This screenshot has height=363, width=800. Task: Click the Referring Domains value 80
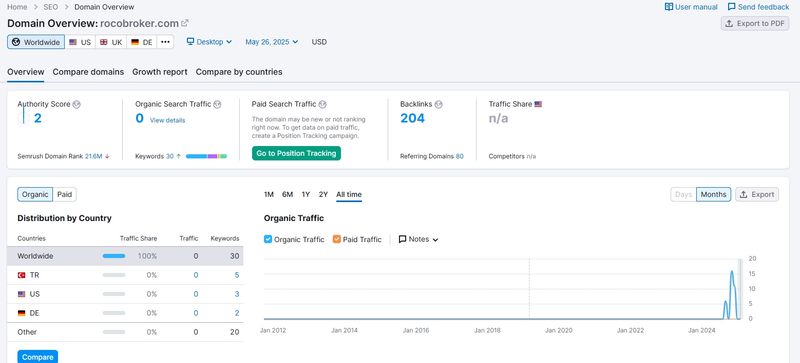tap(460, 156)
